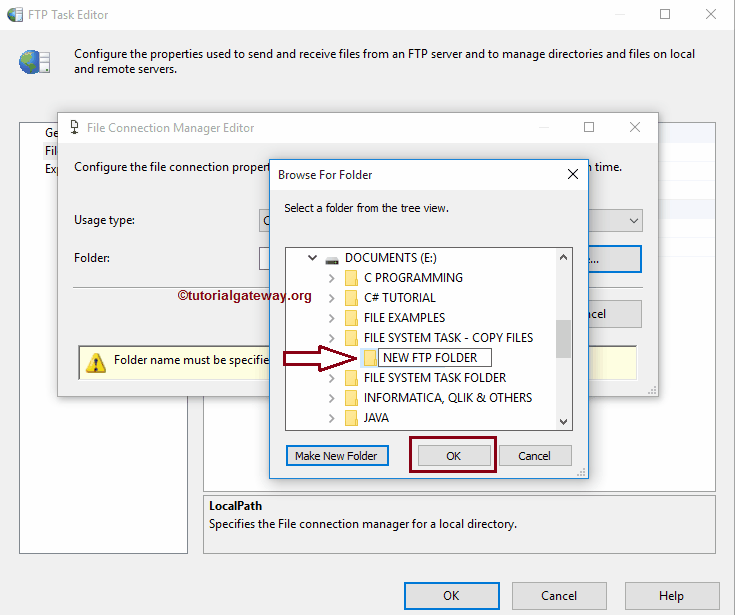Click the File Connection Manager Editor title icon
Viewport: 735px width, 615px height.
tap(75, 127)
